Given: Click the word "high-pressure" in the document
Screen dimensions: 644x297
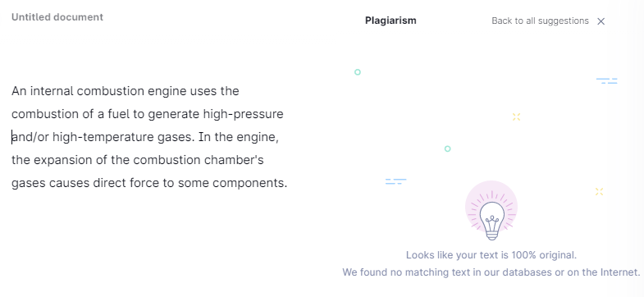Looking at the screenshot, I should click(x=243, y=114).
